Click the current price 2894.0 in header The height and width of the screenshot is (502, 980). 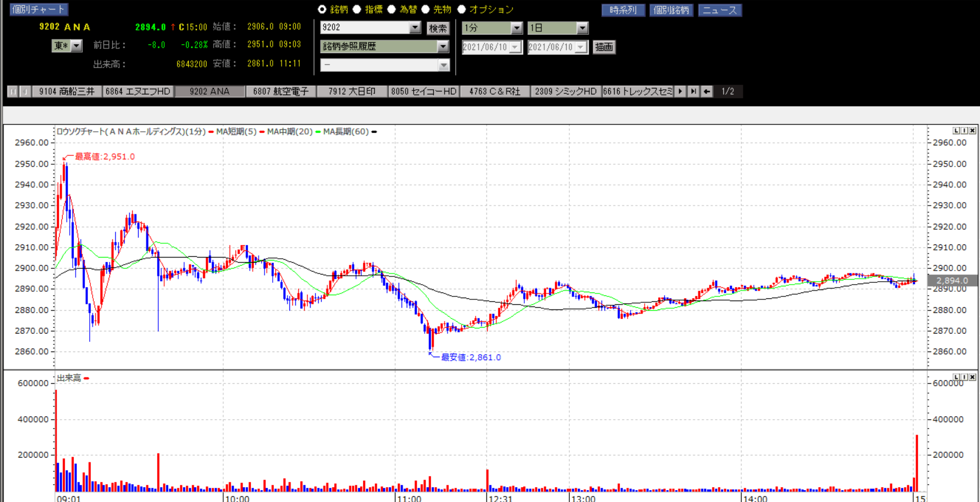tap(151, 27)
